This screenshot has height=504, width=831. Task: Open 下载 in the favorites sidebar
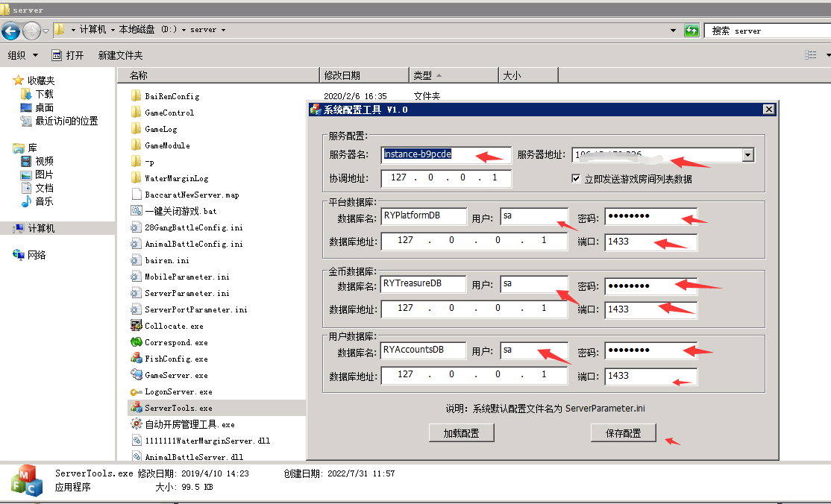point(44,94)
